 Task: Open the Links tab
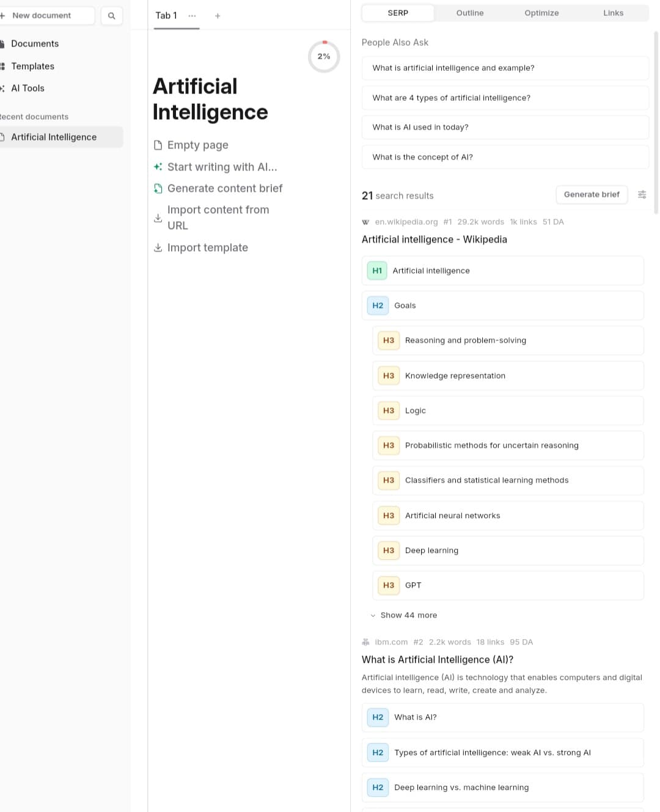click(x=613, y=13)
